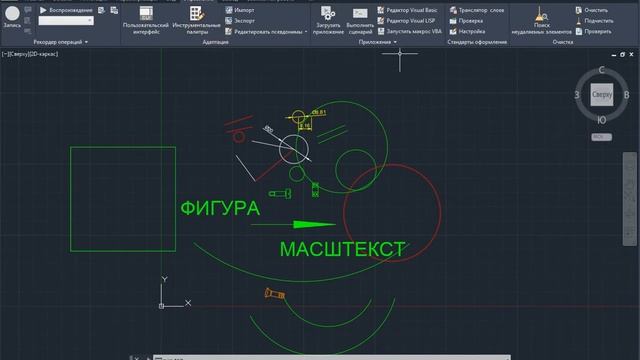The height and width of the screenshot is (360, 640).
Task: Click the second icon right of Воспроизведение
Action: pyautogui.click(x=114, y=10)
